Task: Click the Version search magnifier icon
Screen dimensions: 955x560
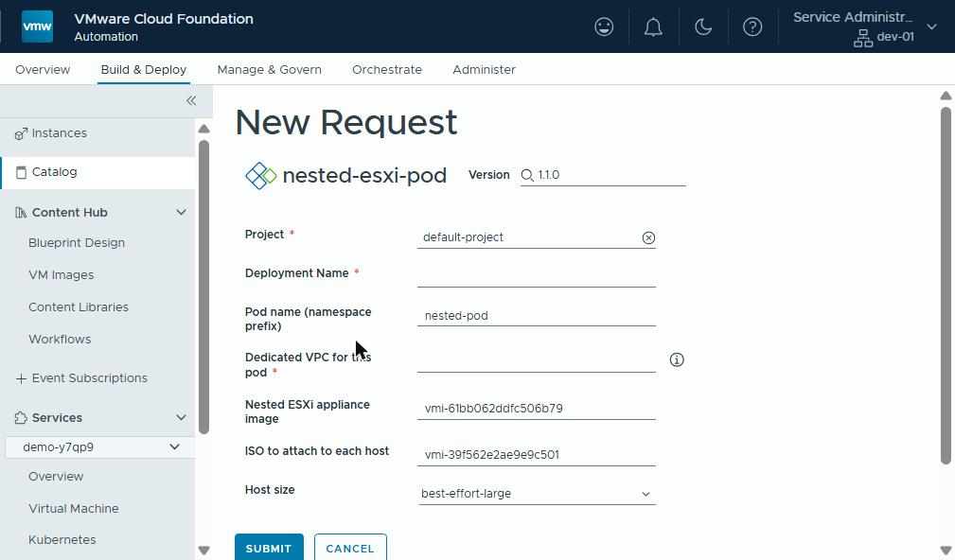Action: (x=527, y=175)
